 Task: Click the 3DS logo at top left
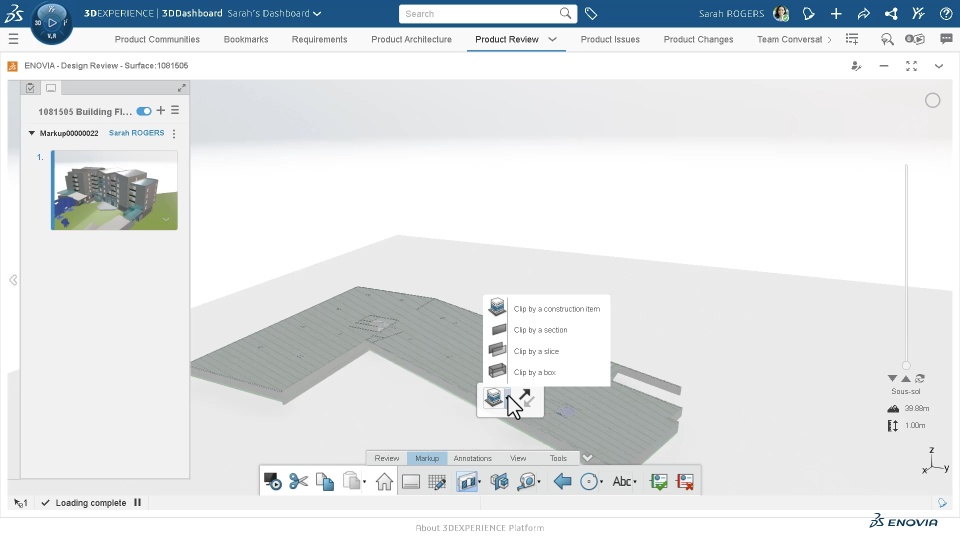(x=13, y=13)
